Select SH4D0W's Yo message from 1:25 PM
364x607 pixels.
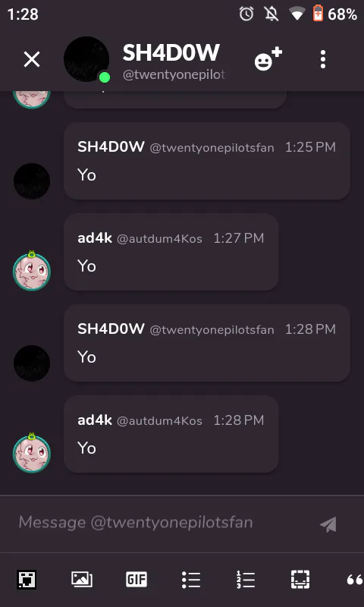click(207, 161)
